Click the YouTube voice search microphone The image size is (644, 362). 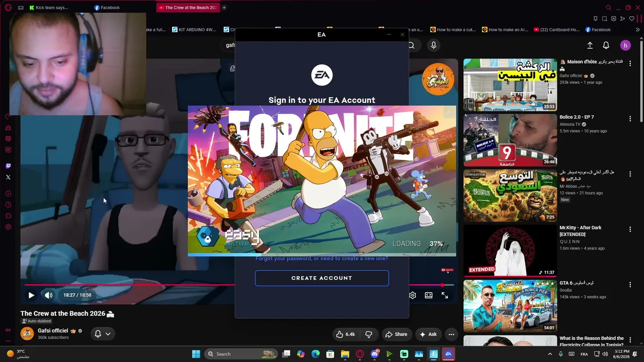434,45
